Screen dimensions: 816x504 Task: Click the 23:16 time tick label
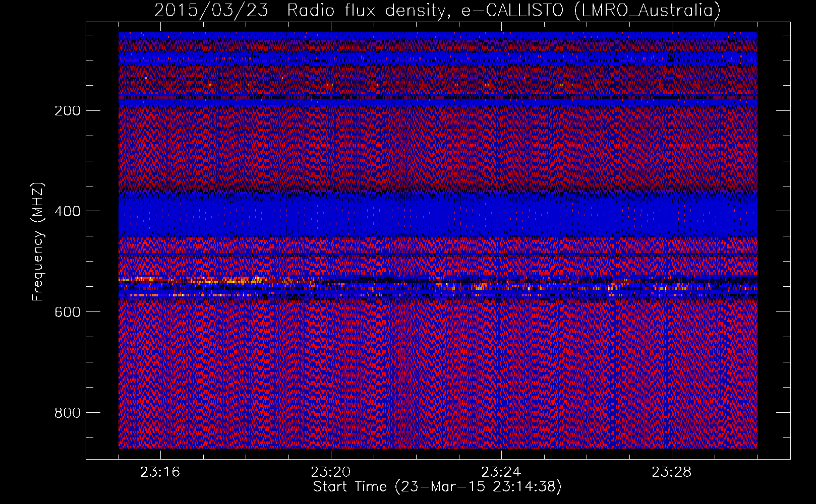click(160, 472)
